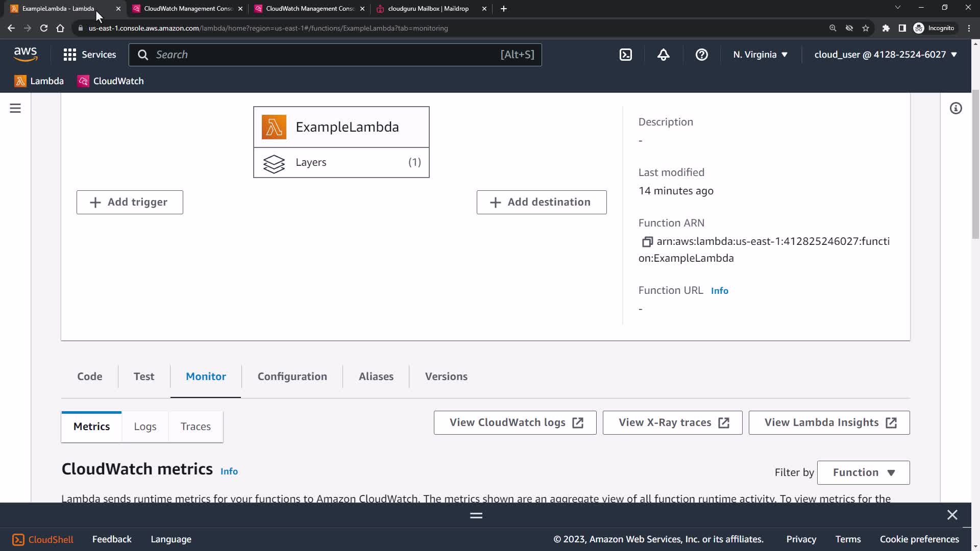Click View CloudWatch logs button
The image size is (980, 551).
click(x=515, y=422)
